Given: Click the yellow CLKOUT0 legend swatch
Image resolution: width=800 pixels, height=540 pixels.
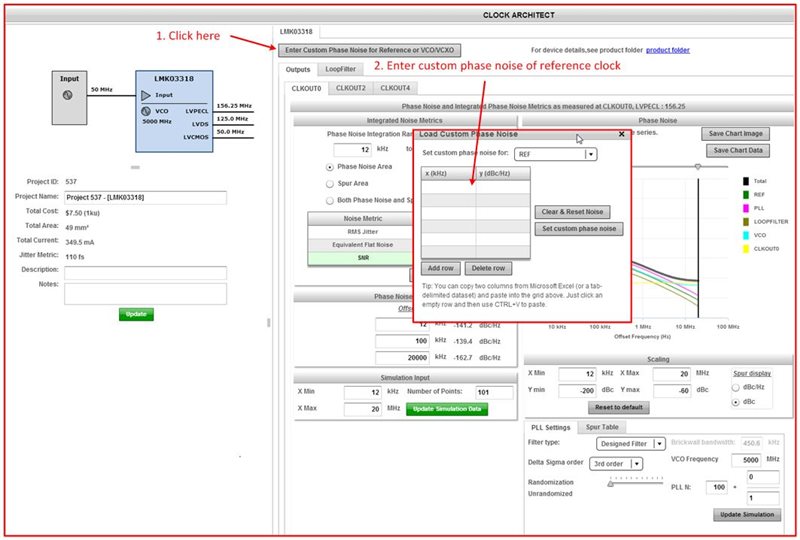Looking at the screenshot, I should (x=746, y=249).
